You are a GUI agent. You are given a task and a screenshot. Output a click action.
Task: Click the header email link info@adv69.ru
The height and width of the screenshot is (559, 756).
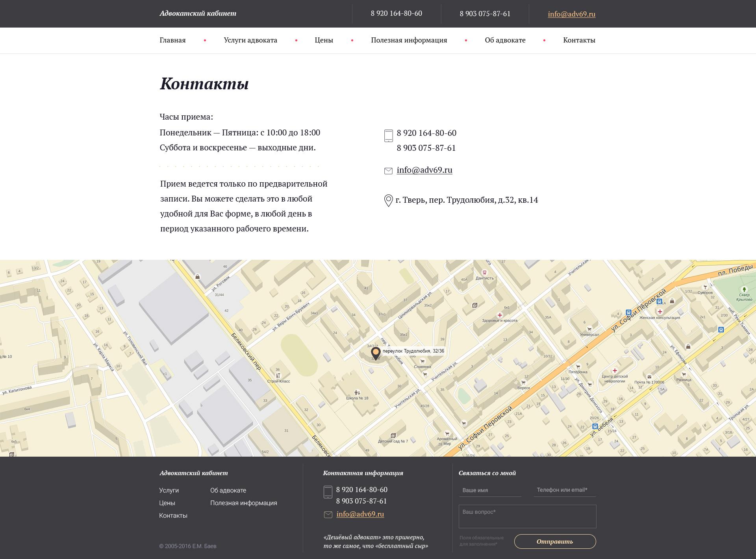coord(571,14)
